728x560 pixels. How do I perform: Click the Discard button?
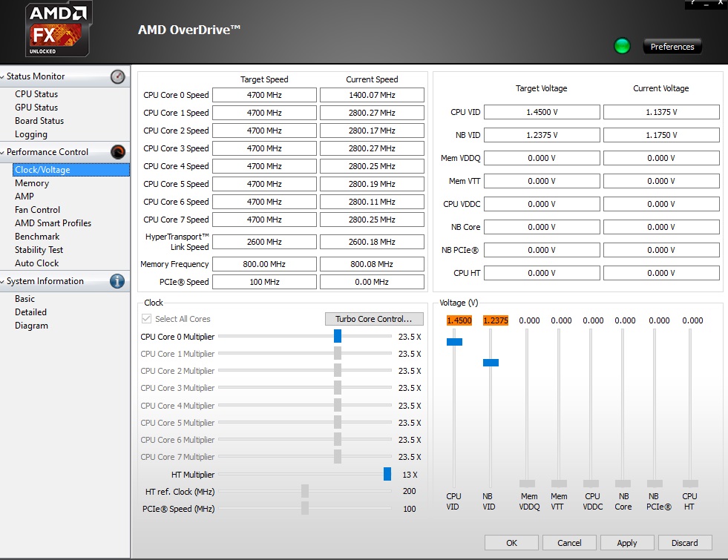coord(684,543)
